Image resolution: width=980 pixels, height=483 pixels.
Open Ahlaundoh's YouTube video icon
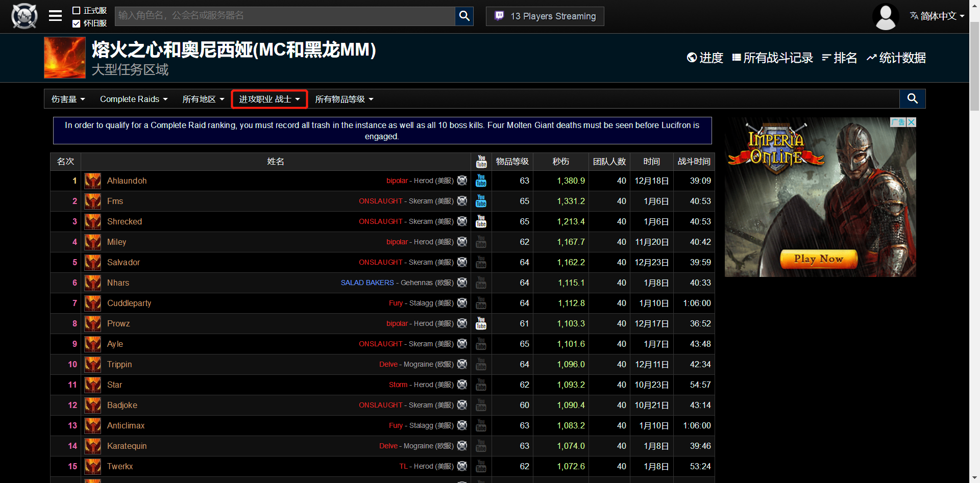point(481,181)
